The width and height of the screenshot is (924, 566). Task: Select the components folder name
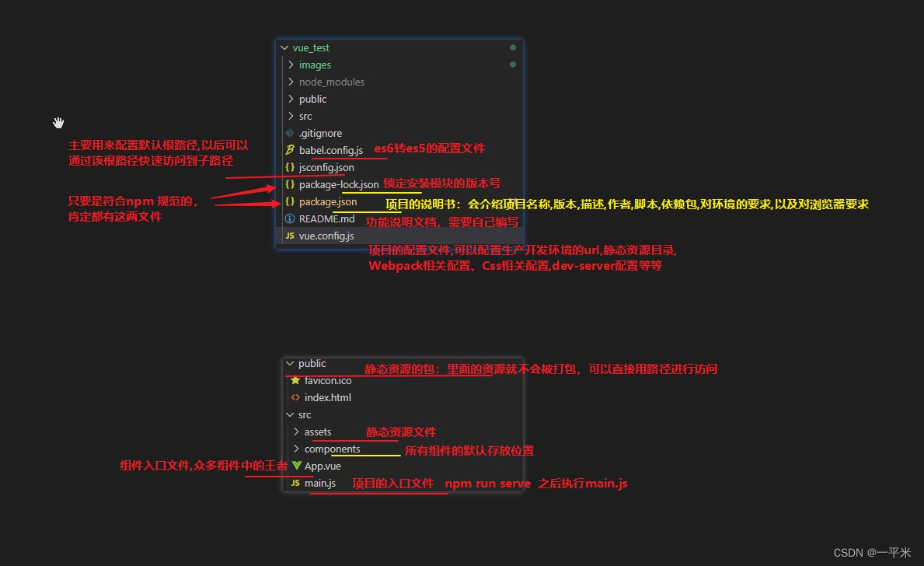point(333,449)
